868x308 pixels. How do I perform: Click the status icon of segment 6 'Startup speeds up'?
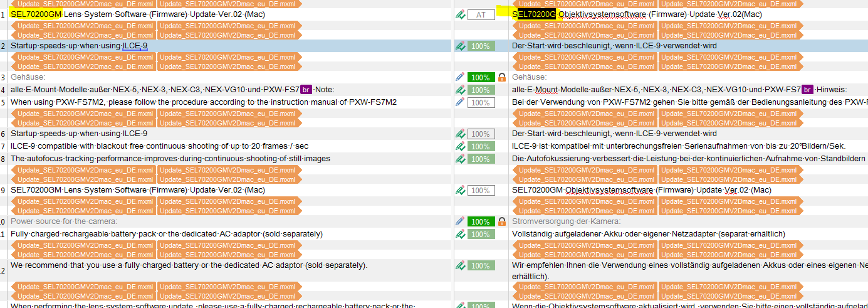click(460, 134)
